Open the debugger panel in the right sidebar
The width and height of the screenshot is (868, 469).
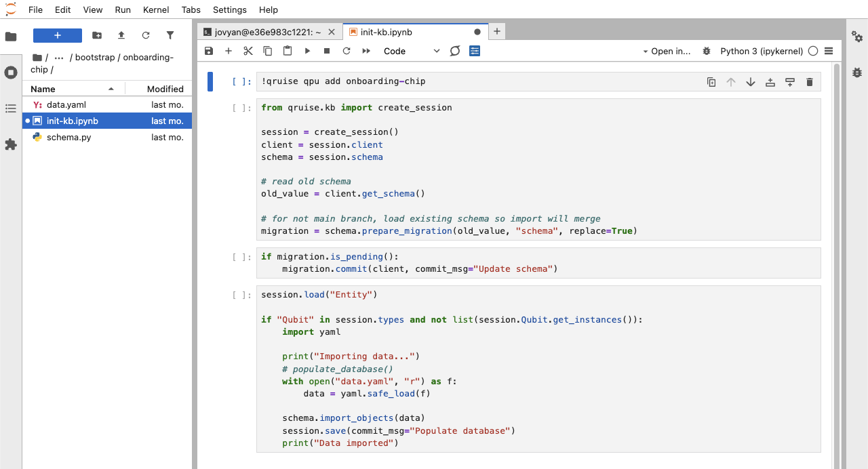857,72
